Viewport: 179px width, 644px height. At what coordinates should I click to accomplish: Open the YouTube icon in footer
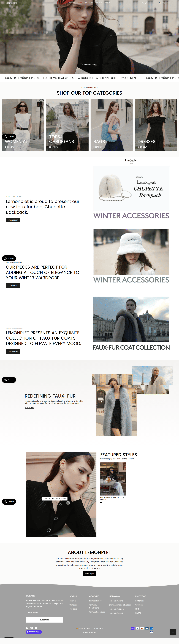click(36, 628)
